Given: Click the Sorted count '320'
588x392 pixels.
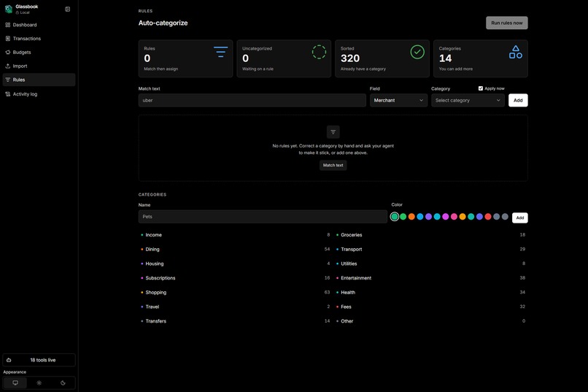Looking at the screenshot, I should 350,58.
